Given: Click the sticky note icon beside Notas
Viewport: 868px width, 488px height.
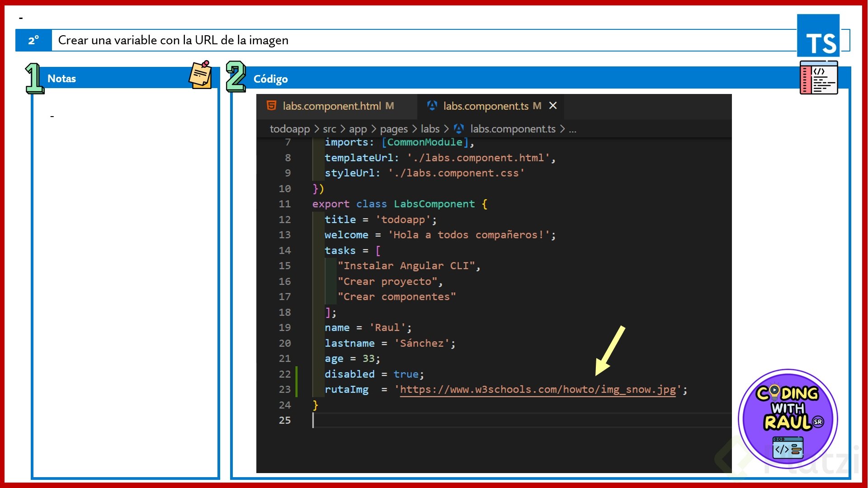Looking at the screenshot, I should point(200,75).
